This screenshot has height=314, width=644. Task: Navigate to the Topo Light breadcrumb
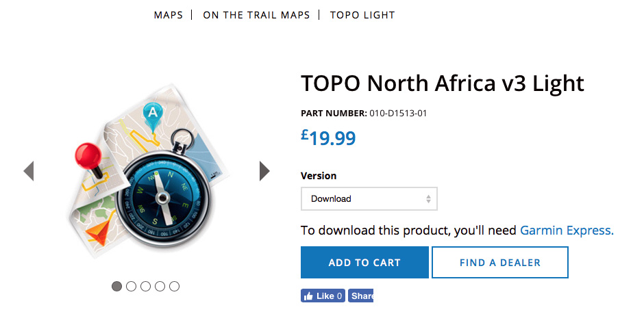362,15
